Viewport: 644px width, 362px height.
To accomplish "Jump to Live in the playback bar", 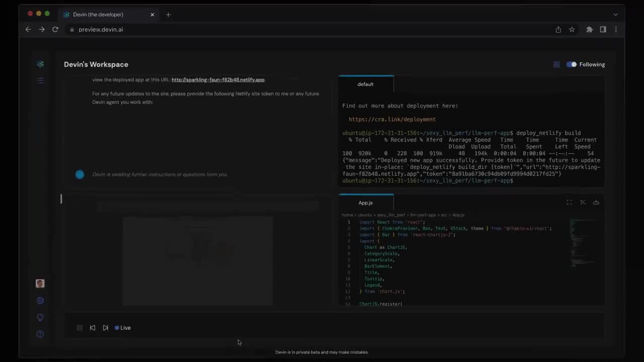I will 123,328.
